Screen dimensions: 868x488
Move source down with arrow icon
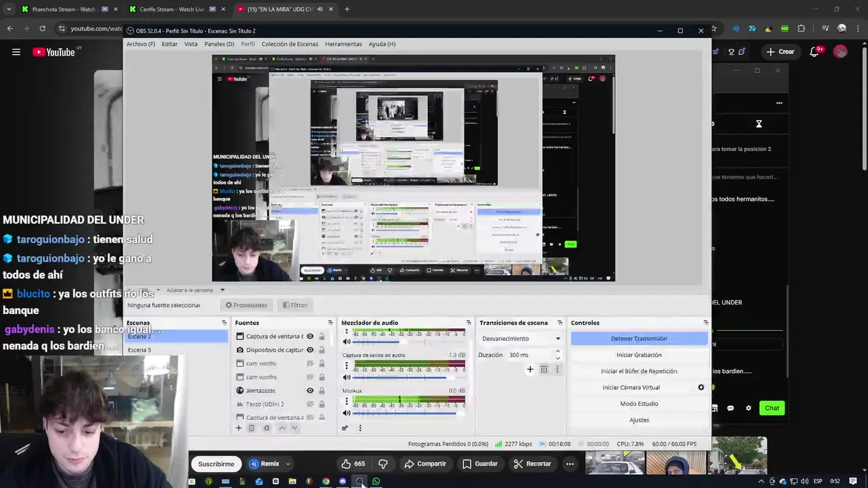coord(294,428)
